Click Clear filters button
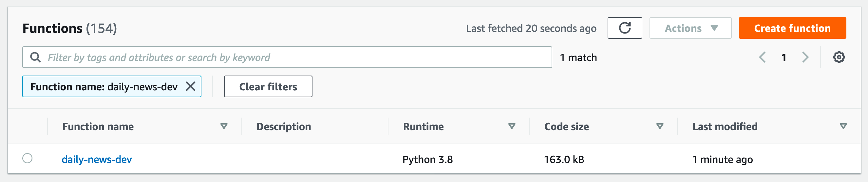Viewport: 868px width, 182px height. click(268, 87)
